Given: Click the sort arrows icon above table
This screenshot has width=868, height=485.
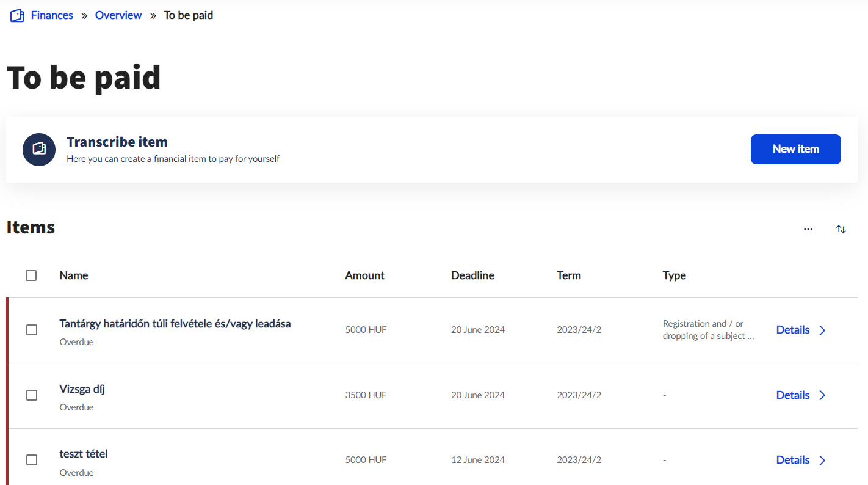Looking at the screenshot, I should click(x=841, y=229).
